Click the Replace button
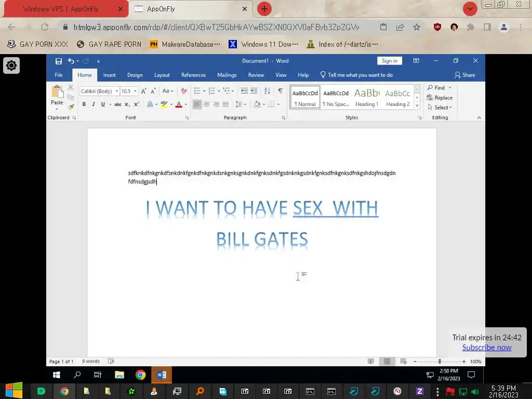The image size is (532, 399). pos(440,98)
